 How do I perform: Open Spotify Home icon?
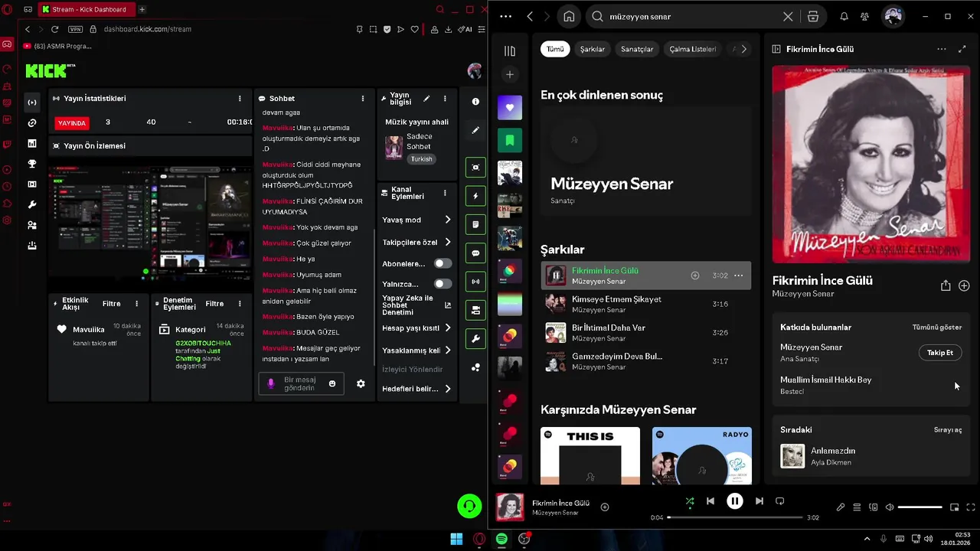click(x=569, y=16)
